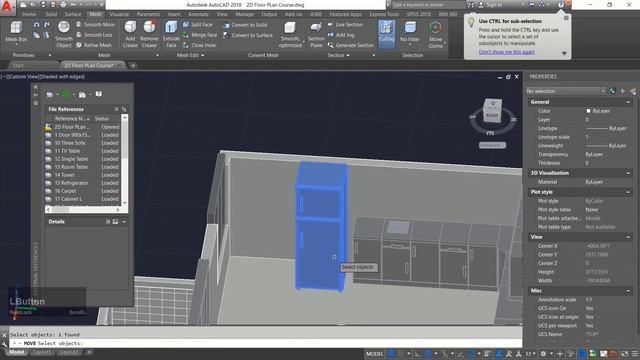Viewport: 640px width, 360px height.
Task: Select the Add Crease tool
Action: click(130, 34)
